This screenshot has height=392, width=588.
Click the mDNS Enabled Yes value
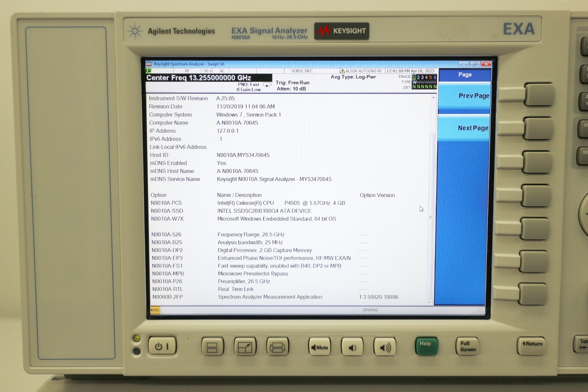tap(221, 163)
